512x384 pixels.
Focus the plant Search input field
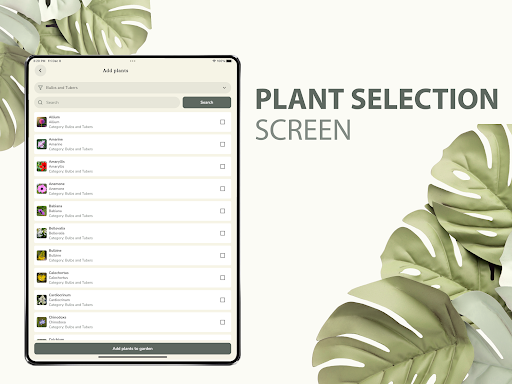[107, 102]
